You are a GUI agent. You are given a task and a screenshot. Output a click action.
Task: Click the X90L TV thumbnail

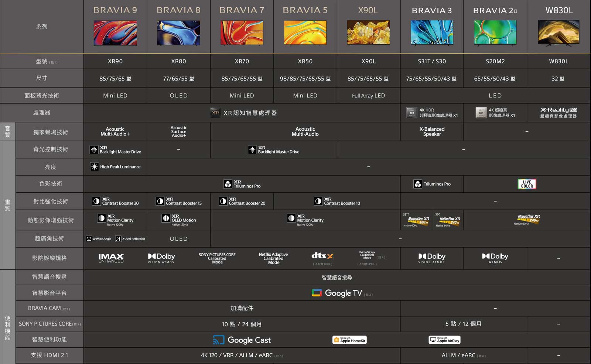point(368,33)
